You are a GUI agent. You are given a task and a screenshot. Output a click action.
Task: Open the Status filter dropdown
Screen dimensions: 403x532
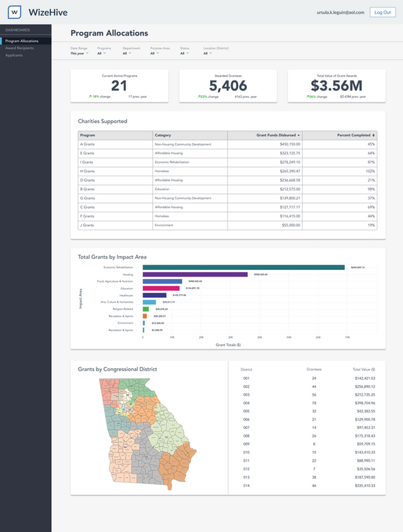tap(184, 53)
